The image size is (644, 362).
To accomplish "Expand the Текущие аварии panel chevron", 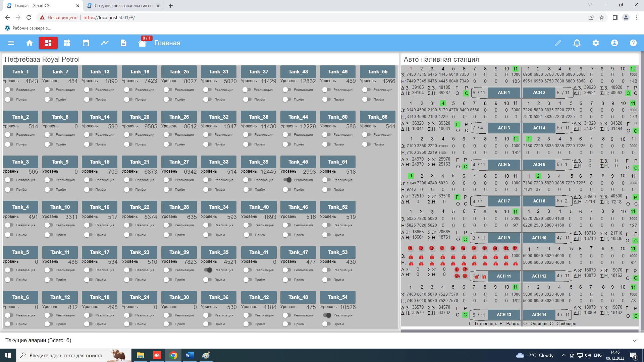I will pyautogui.click(x=634, y=341).
